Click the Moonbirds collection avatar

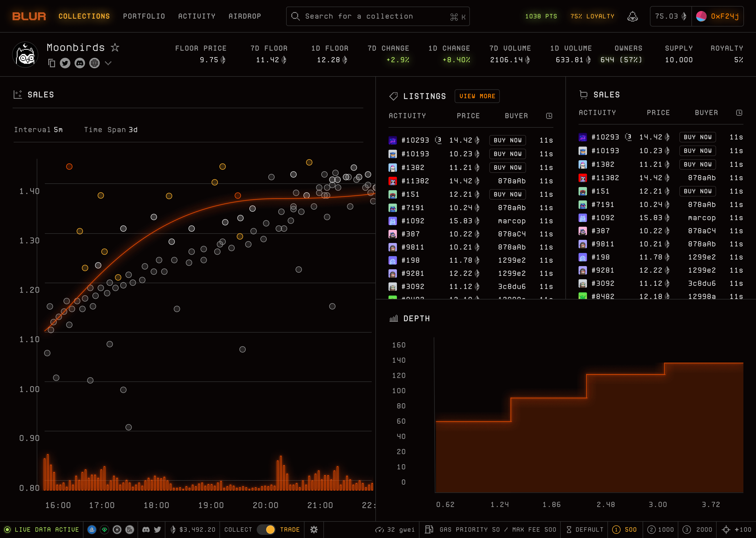[25, 55]
